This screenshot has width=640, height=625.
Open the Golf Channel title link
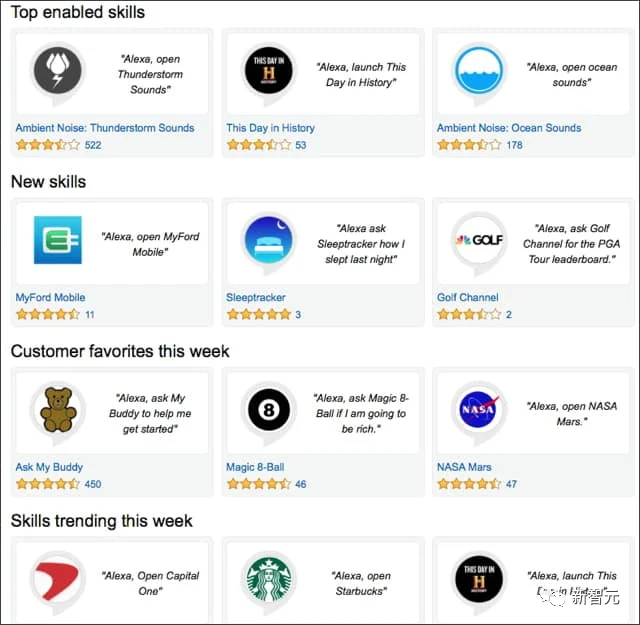468,297
